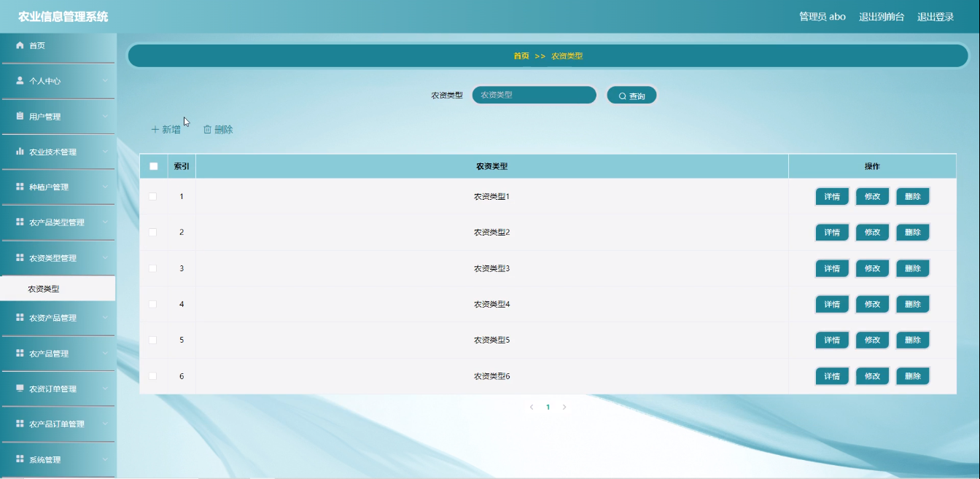Image resolution: width=980 pixels, height=479 pixels.
Task: Open 详情 for row 农资类型3
Action: [832, 268]
